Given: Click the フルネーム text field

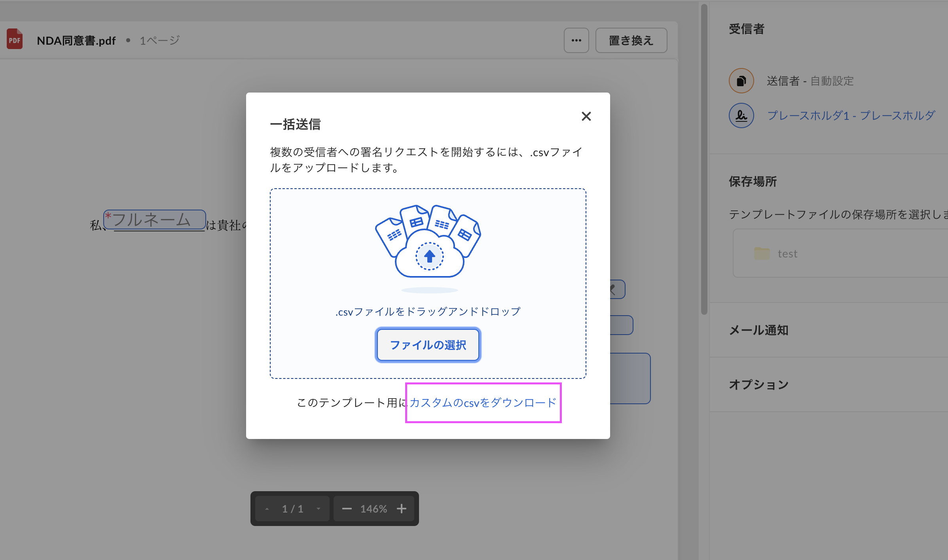Looking at the screenshot, I should [x=154, y=220].
